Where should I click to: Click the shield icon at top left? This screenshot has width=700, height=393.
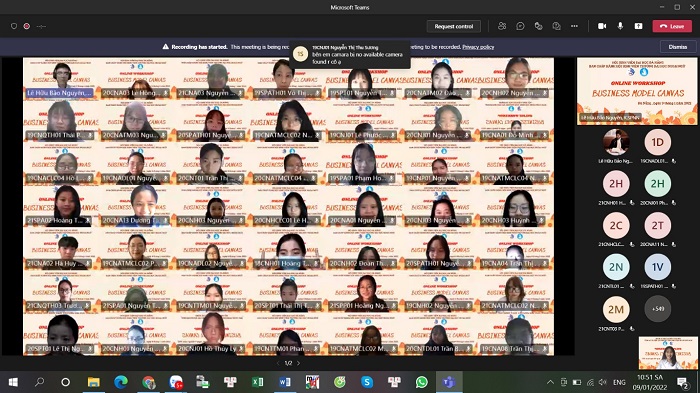(x=14, y=26)
